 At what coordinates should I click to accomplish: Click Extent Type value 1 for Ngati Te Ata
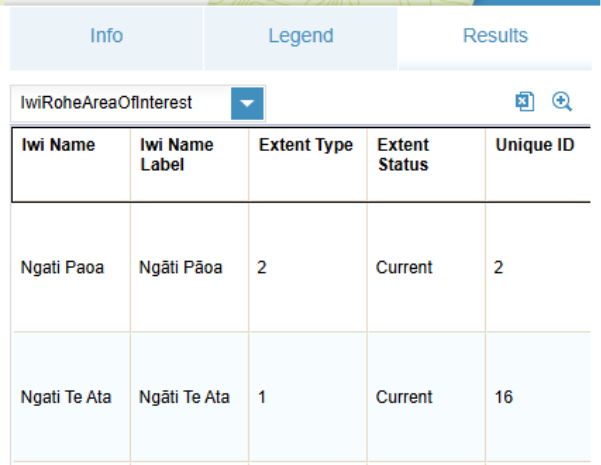(x=308, y=397)
